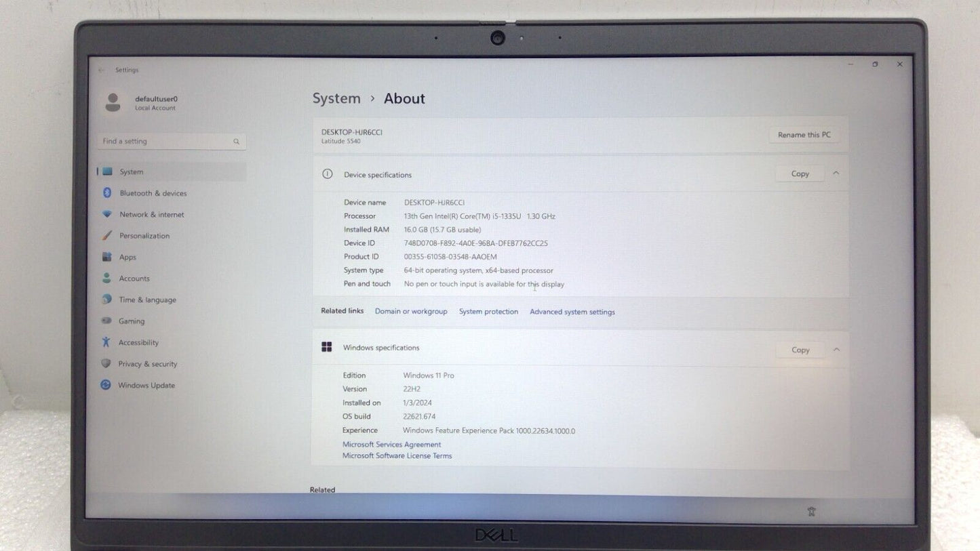This screenshot has width=980, height=551.
Task: Minimize the Settings window
Action: (x=850, y=64)
